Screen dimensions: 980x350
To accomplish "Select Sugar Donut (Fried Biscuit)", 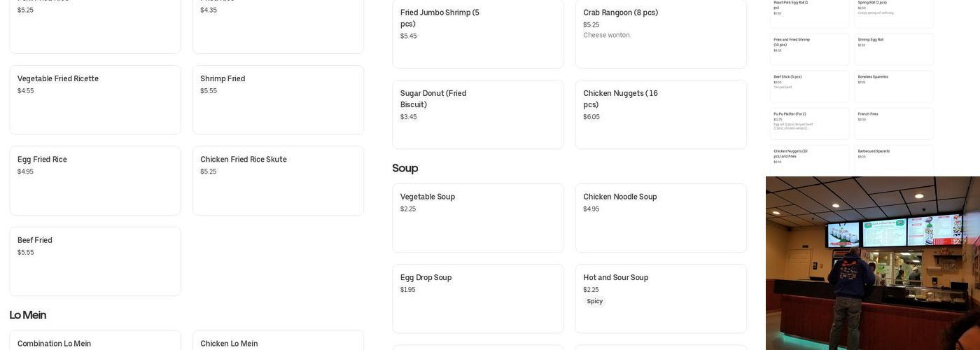I will click(477, 114).
